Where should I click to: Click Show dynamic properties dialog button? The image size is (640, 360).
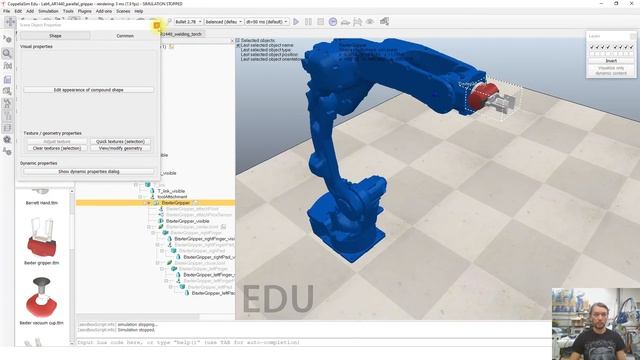point(89,171)
